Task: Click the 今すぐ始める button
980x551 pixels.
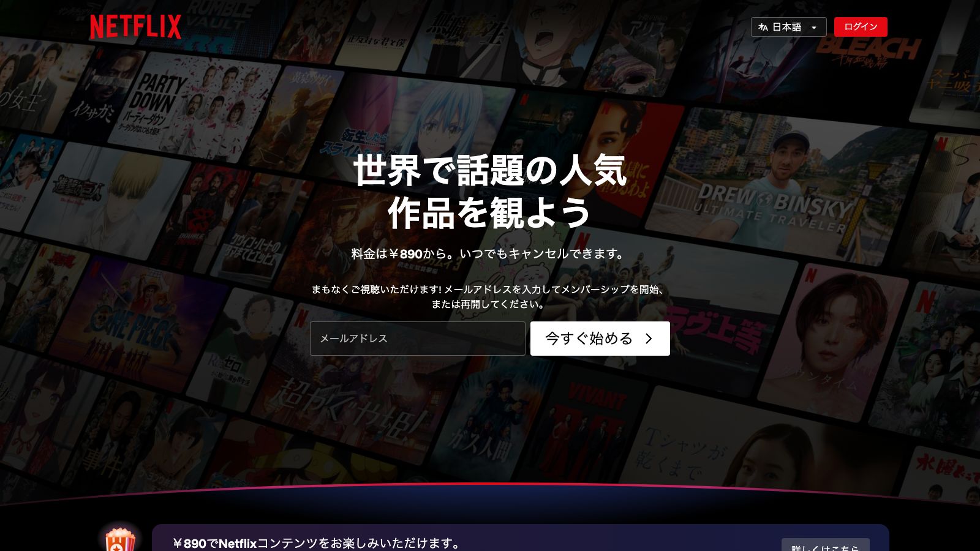Action: (x=600, y=339)
